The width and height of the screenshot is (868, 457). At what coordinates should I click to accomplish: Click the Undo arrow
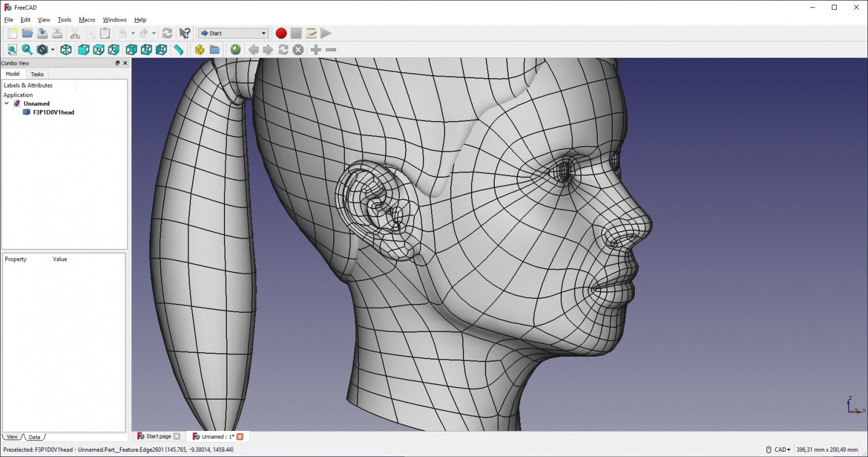[x=123, y=33]
